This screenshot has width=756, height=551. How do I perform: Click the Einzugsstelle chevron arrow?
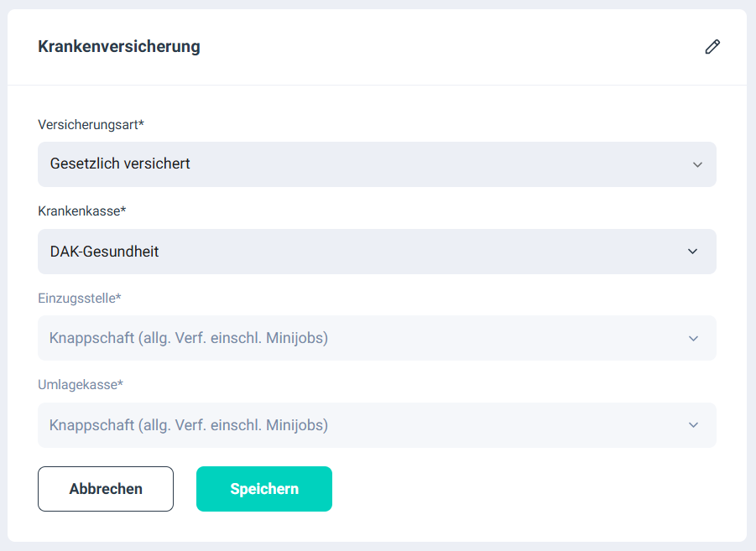click(x=693, y=339)
